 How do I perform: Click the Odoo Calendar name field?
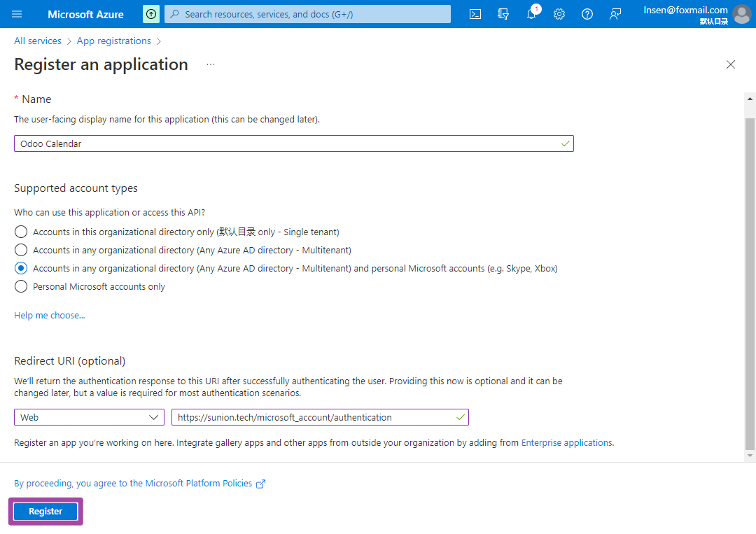tap(287, 143)
